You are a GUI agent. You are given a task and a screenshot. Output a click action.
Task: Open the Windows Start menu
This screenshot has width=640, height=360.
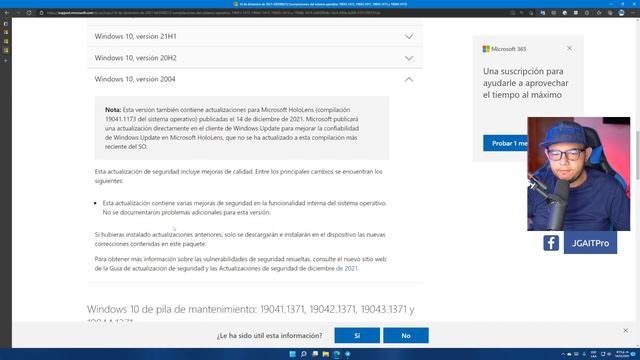pos(292,354)
